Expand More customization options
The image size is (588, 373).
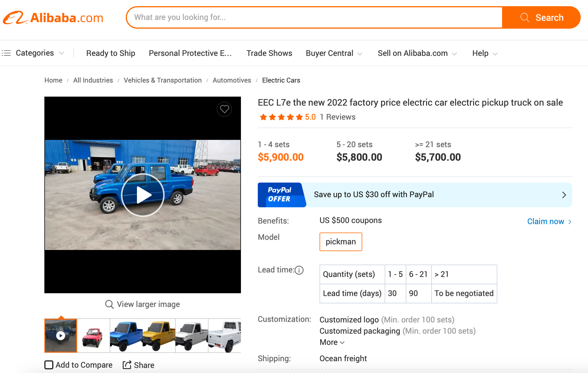click(332, 342)
